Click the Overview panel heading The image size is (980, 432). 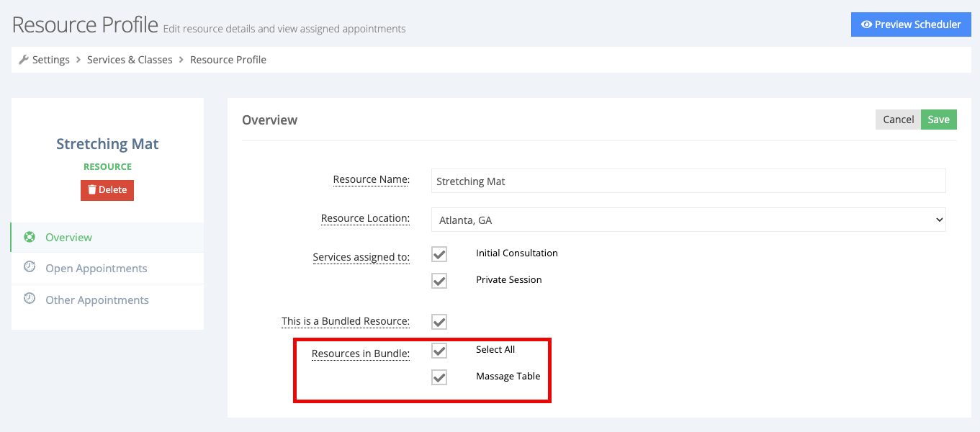click(269, 120)
